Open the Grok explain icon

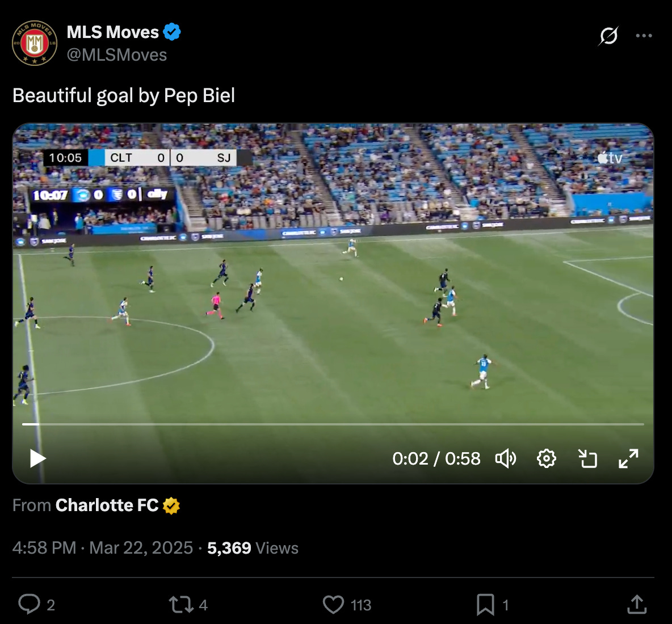608,36
